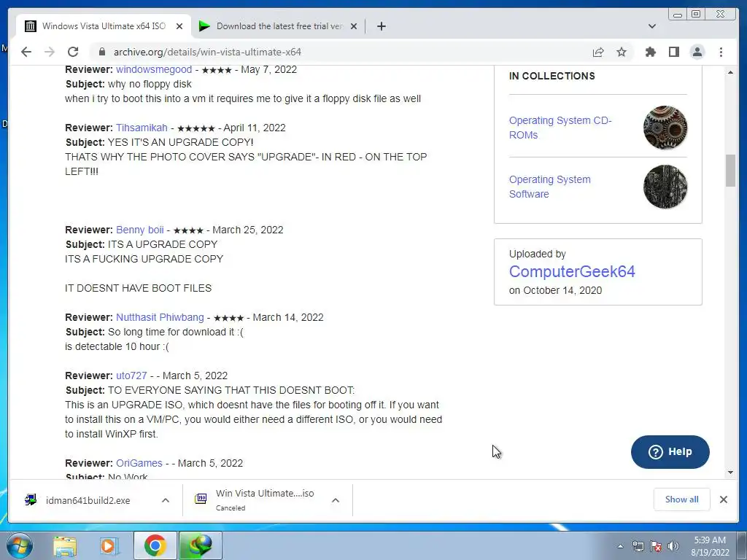Viewport: 747px width, 560px height.
Task: Switch to Download the latest free trial tab
Action: [x=279, y=26]
